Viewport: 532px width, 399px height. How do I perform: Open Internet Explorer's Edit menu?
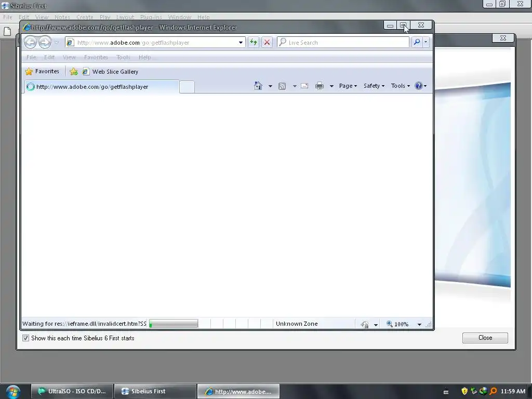(49, 57)
